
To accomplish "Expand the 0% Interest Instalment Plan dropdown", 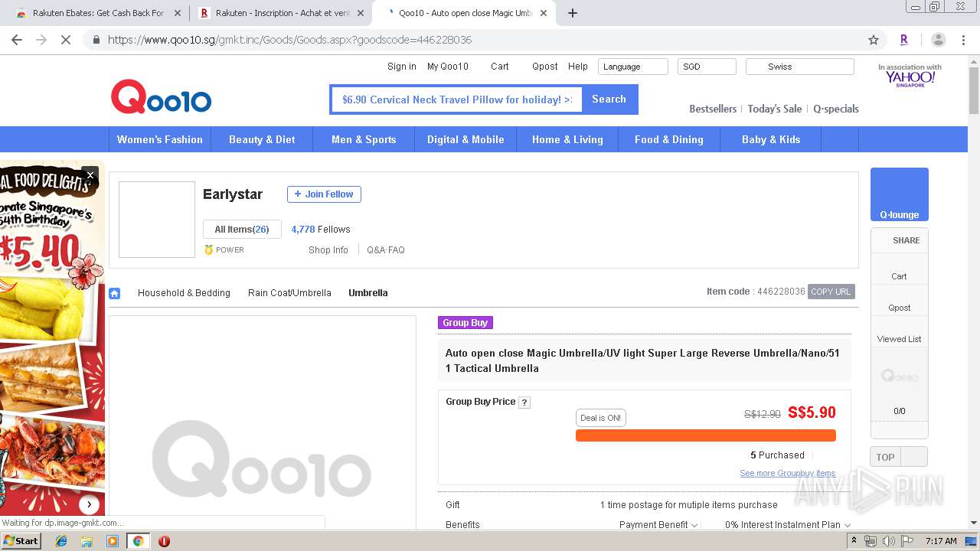I will pyautogui.click(x=788, y=525).
